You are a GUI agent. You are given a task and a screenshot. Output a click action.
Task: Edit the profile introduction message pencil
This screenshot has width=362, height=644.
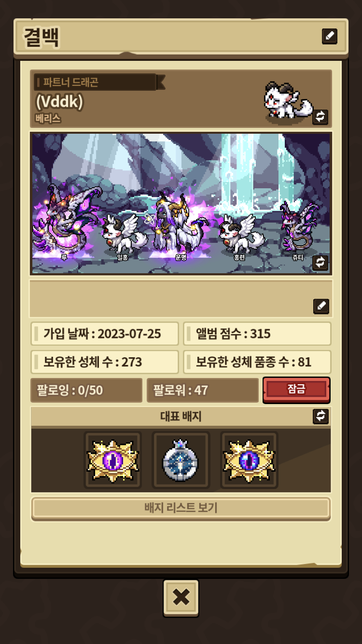321,306
